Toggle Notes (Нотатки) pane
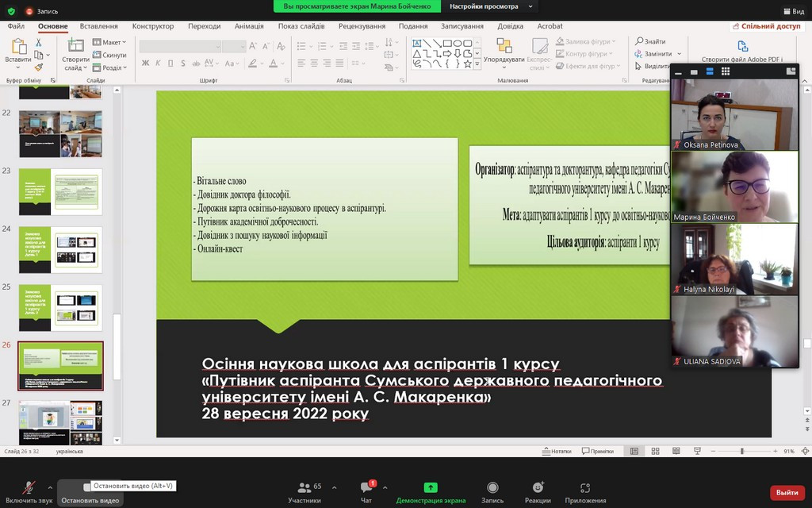 pos(557,451)
